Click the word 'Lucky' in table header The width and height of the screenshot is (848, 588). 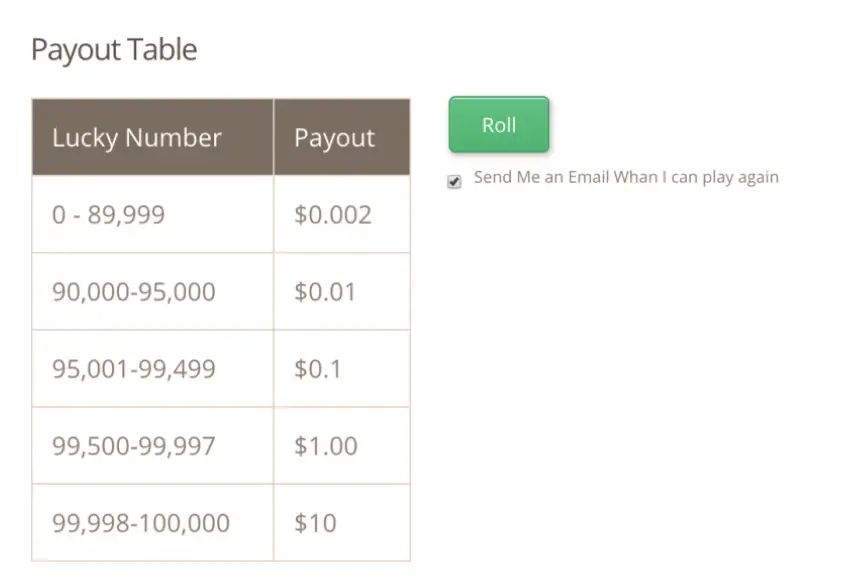tap(85, 138)
